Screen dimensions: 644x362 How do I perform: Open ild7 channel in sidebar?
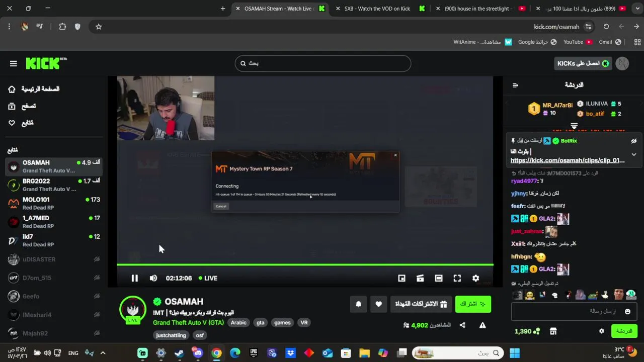click(x=54, y=240)
